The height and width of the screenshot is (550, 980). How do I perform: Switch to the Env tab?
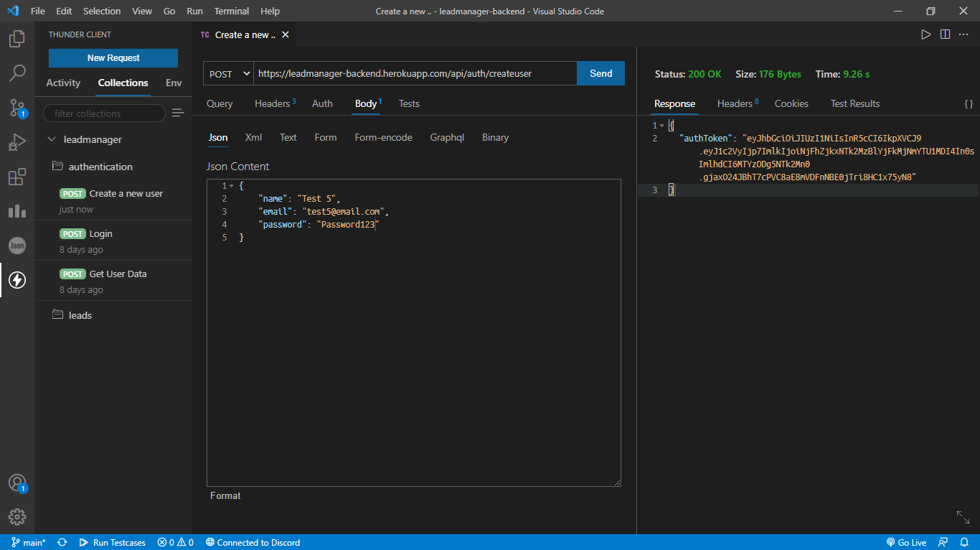174,83
